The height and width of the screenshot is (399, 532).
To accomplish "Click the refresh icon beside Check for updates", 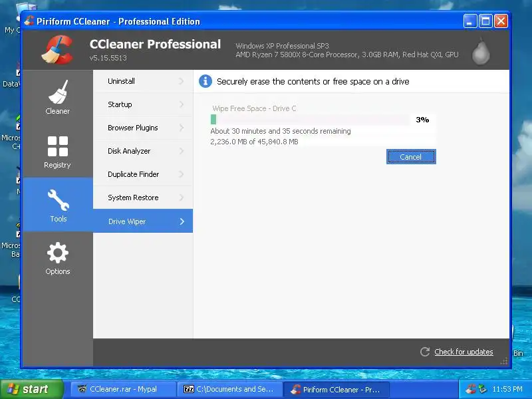I will click(x=425, y=352).
